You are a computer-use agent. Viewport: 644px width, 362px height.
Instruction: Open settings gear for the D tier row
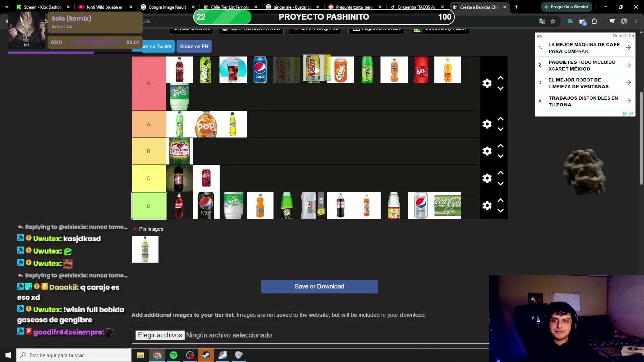coord(487,206)
